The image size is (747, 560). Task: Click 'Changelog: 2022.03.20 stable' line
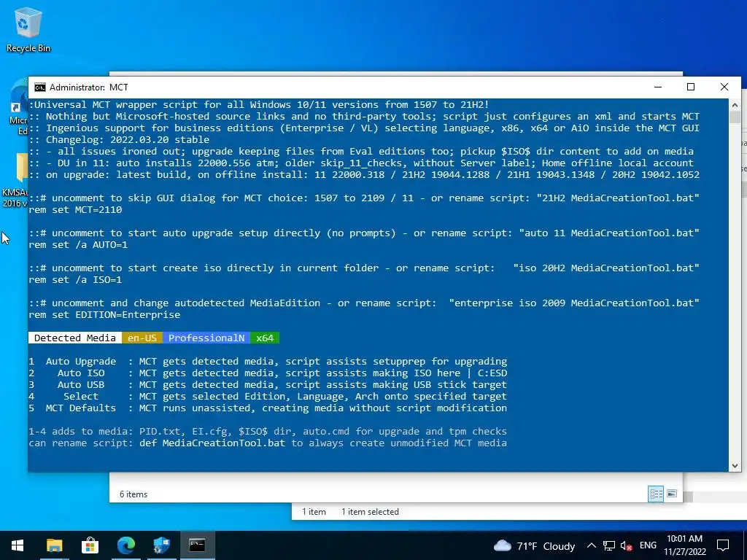coord(128,139)
